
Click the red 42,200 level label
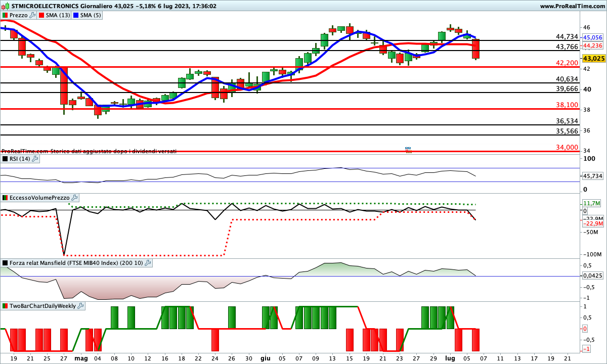[567, 63]
